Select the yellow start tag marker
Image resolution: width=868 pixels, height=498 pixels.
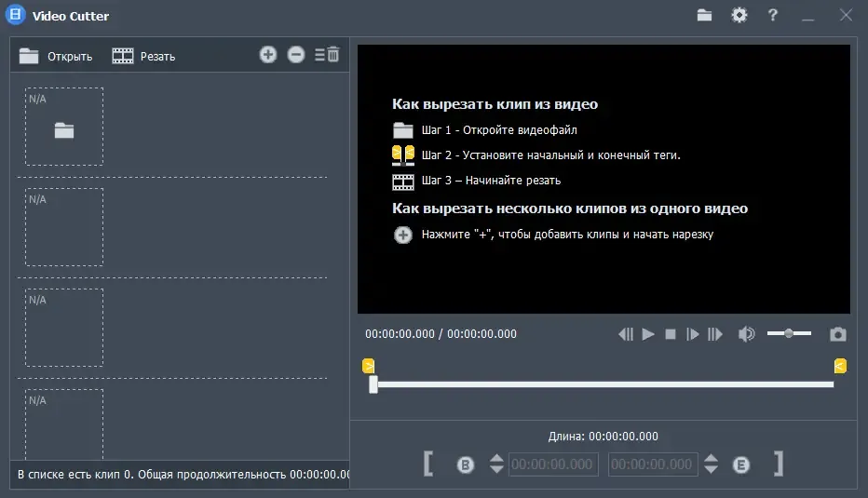(368, 366)
